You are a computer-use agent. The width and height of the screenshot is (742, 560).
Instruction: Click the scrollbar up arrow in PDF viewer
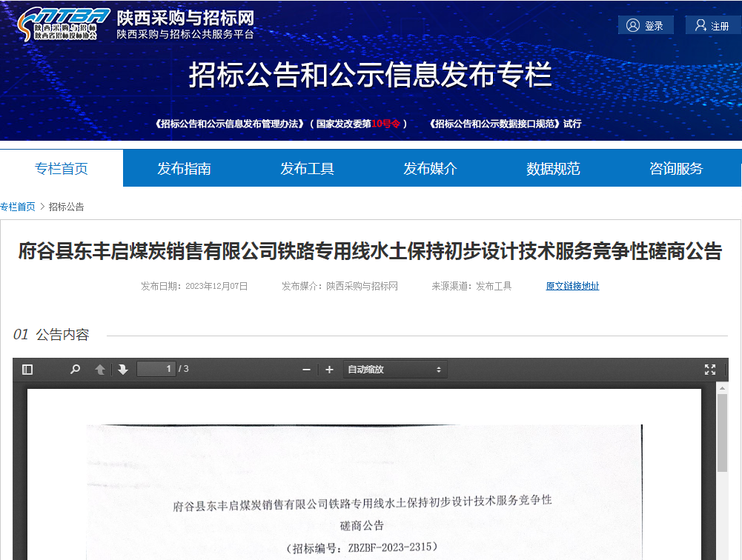coord(722,388)
